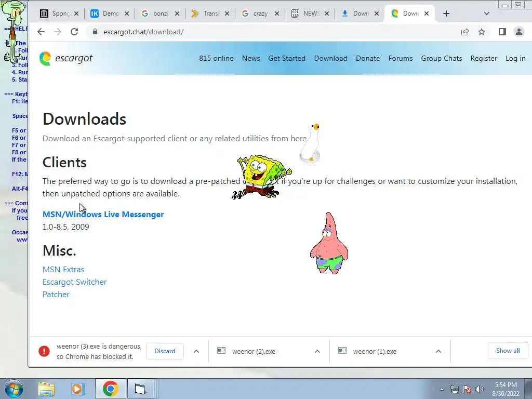Click the browser forward arrow
532x399 pixels.
[58, 32]
